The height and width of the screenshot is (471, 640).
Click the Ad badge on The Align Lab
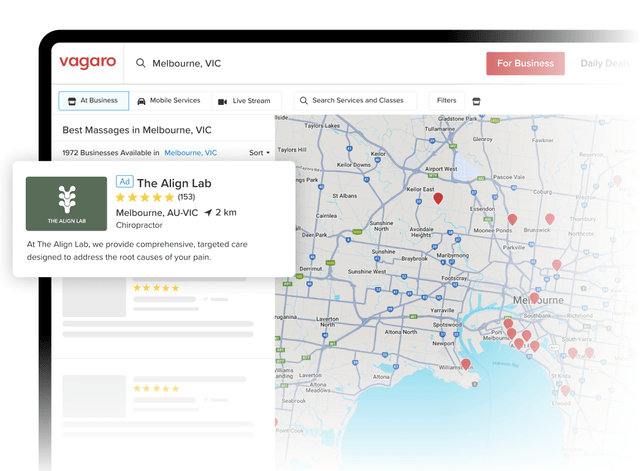click(x=124, y=182)
